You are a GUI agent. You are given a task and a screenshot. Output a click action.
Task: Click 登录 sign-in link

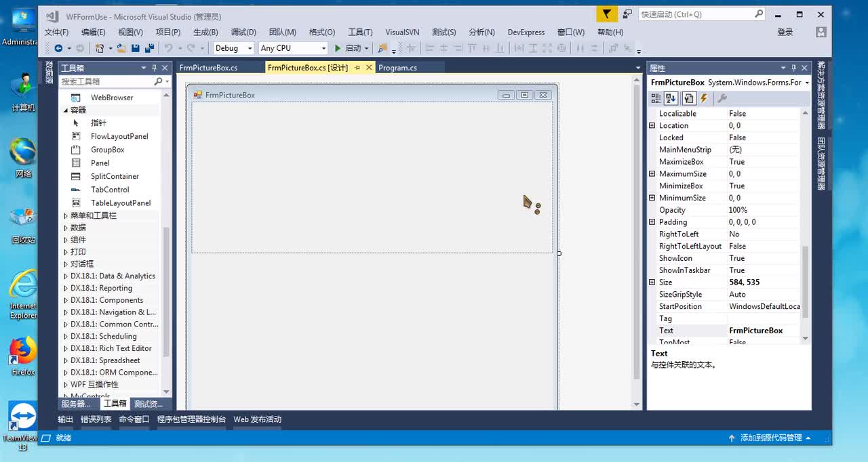tap(785, 32)
